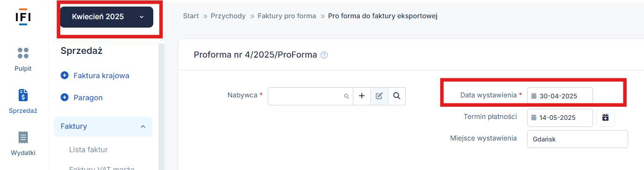Go to Start breadcrumb link
The height and width of the screenshot is (170, 644).
pos(191,16)
